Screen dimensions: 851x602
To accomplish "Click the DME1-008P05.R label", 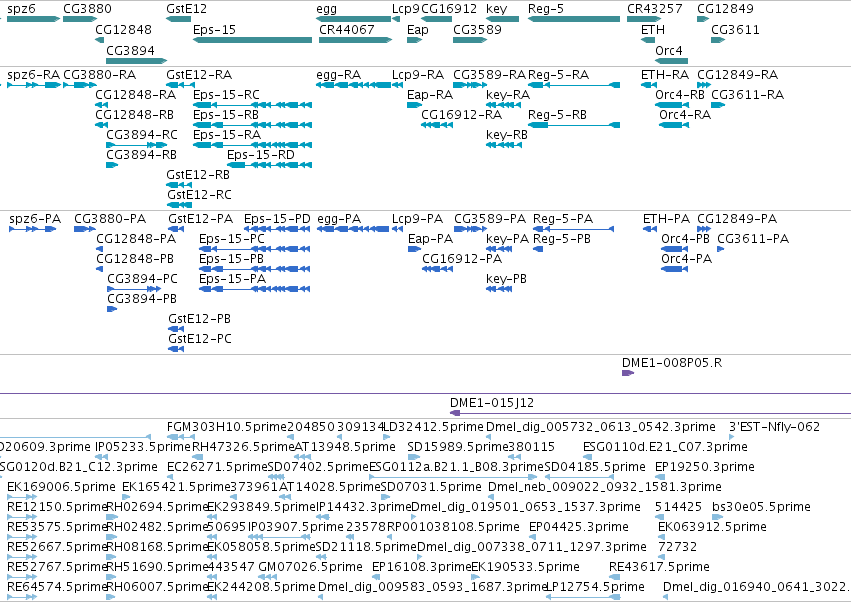I will 672,363.
